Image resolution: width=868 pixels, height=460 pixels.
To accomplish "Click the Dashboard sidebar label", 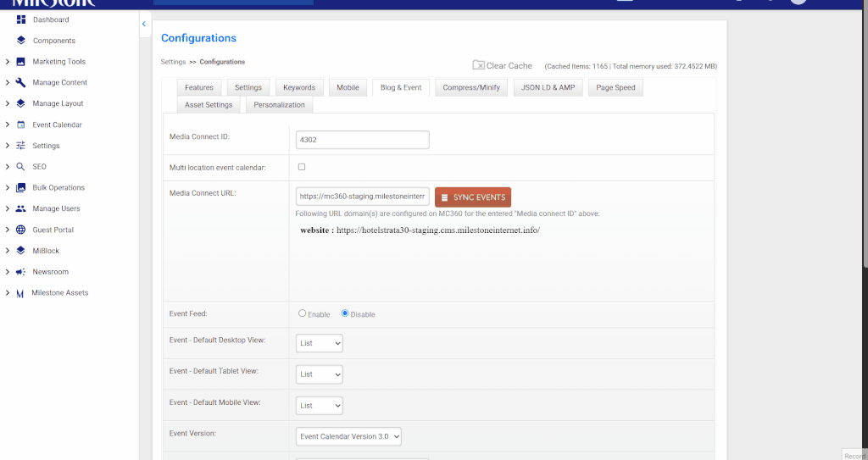I will point(51,20).
